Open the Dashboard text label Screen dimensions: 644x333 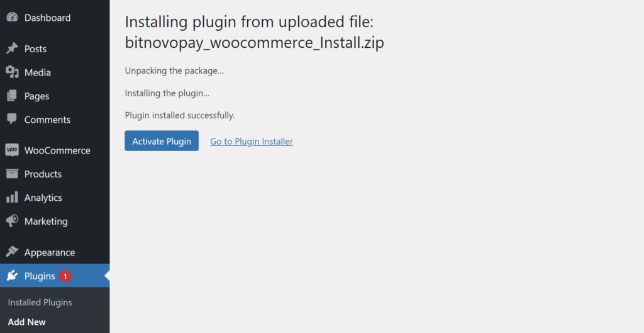coord(47,18)
